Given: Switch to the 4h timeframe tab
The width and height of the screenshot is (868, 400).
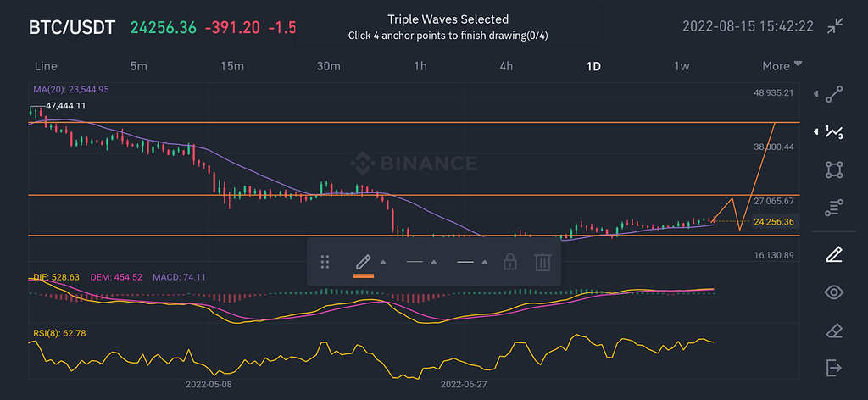Looking at the screenshot, I should 507,66.
